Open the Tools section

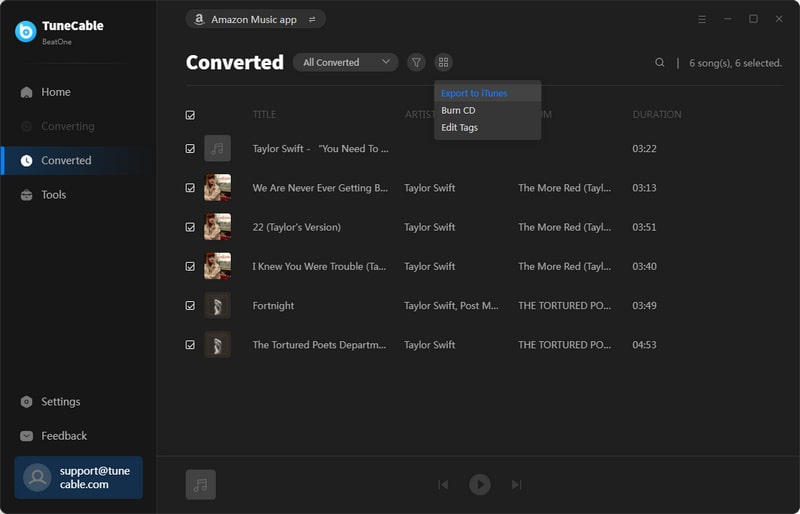click(x=78, y=194)
